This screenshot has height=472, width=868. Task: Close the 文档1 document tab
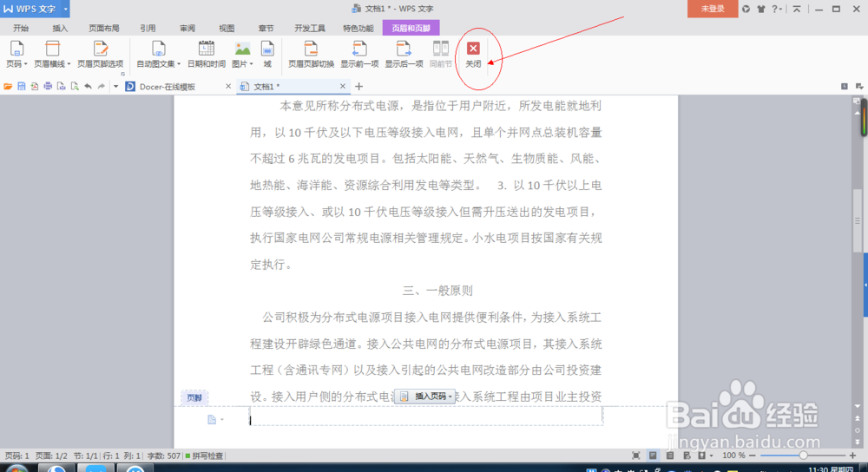click(343, 86)
